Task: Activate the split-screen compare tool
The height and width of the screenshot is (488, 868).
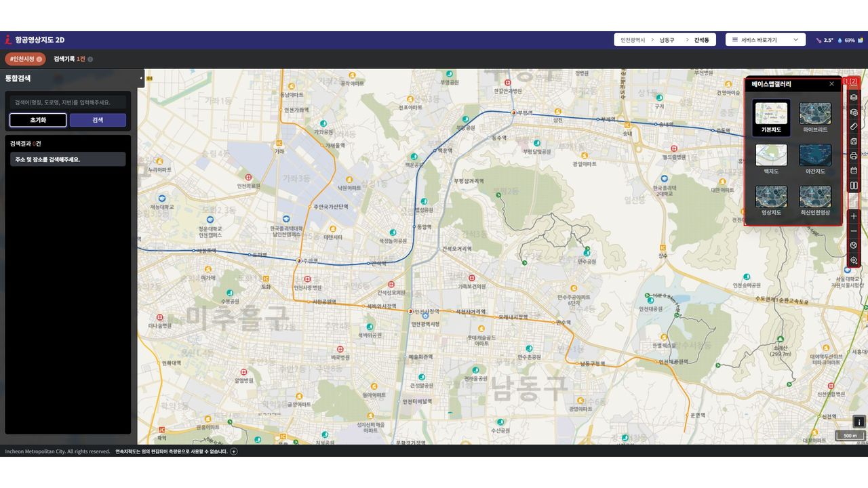Action: coord(854,186)
